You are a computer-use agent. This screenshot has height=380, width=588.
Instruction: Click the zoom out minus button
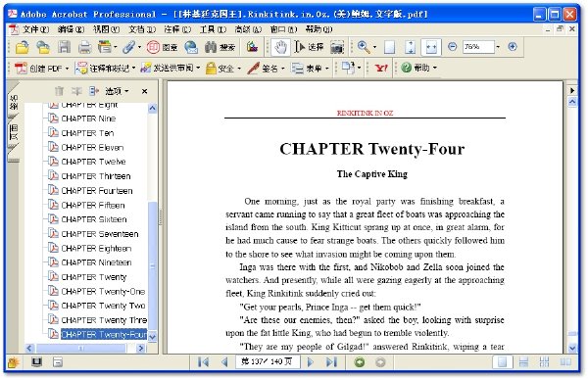pos(453,46)
